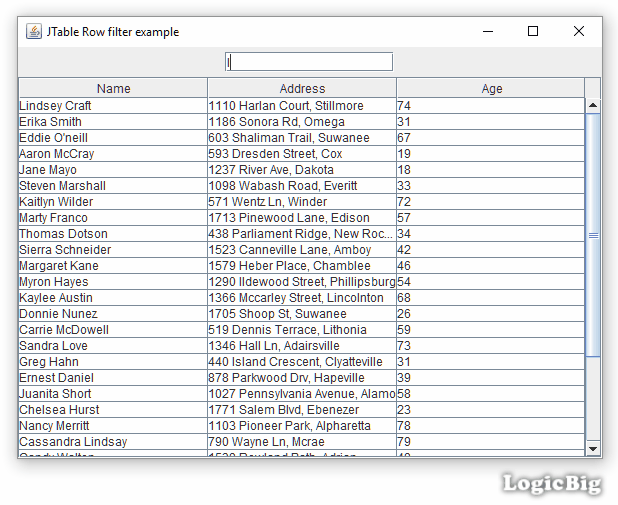Click the Age column header
Screen dimensions: 618x505
coord(491,88)
